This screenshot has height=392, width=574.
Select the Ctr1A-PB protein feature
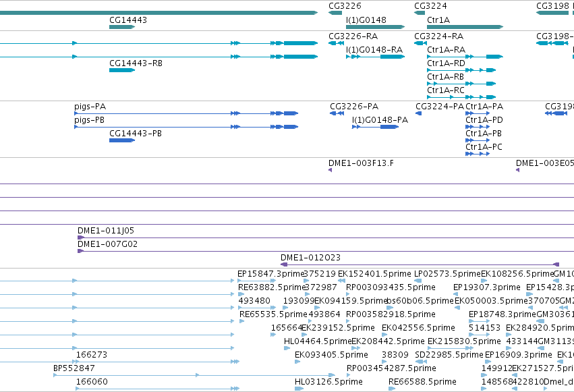click(x=478, y=140)
